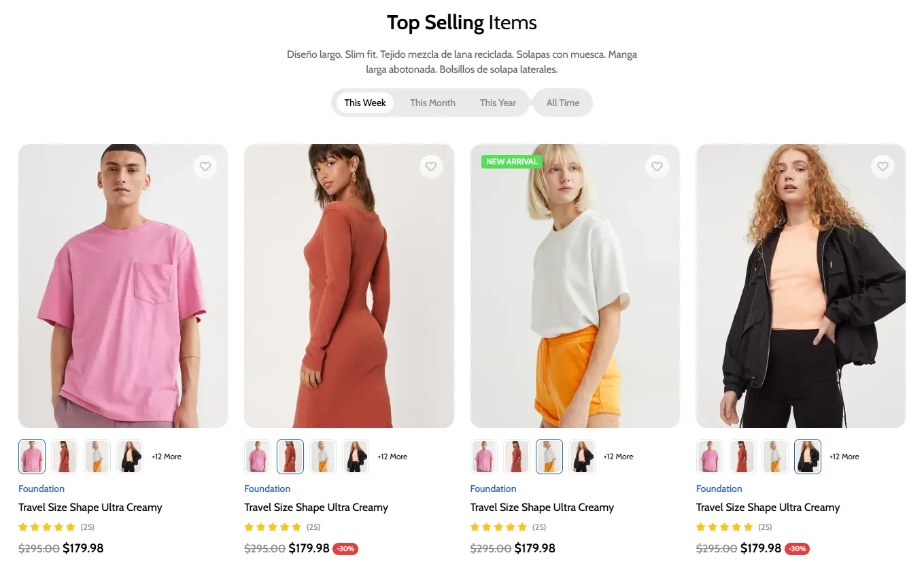Wishlist the black jacket product via heart
This screenshot has width=924, height=568.
883,166
